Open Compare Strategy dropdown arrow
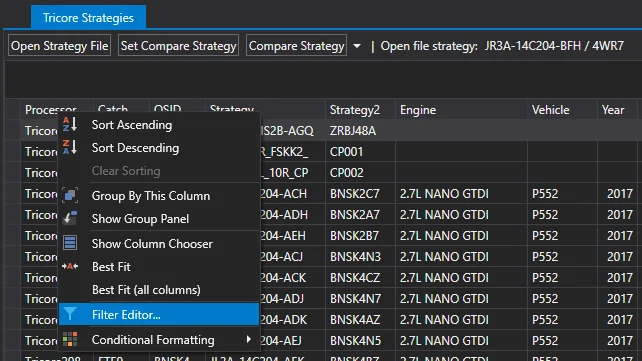Viewport: 642px width, 361px height. [357, 46]
